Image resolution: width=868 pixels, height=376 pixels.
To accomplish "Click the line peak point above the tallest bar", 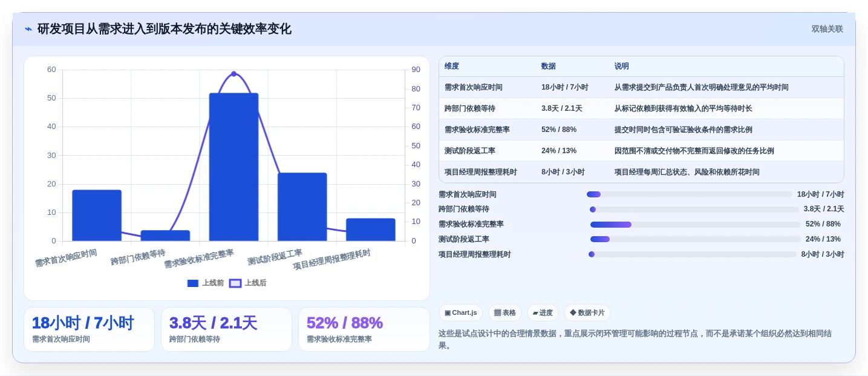I will (233, 74).
